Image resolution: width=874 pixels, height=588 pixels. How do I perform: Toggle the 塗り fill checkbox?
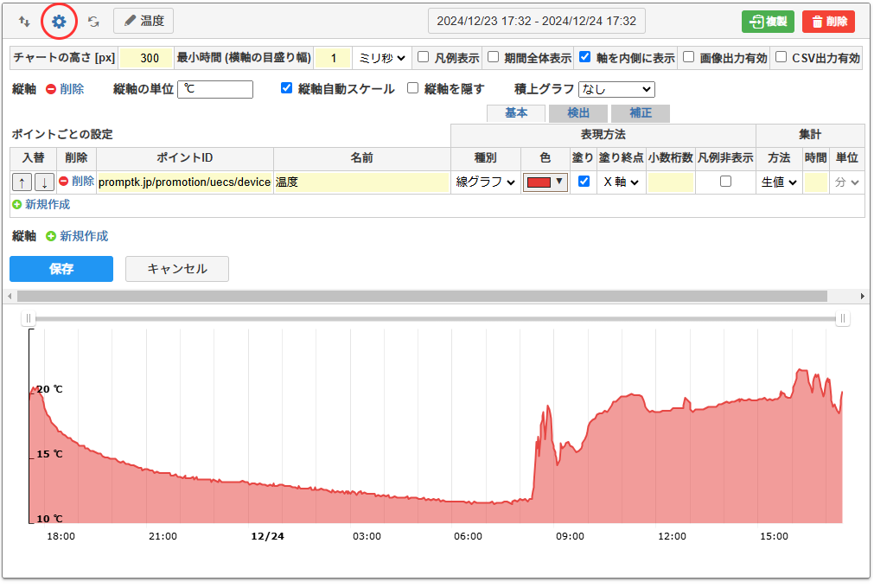(x=584, y=181)
